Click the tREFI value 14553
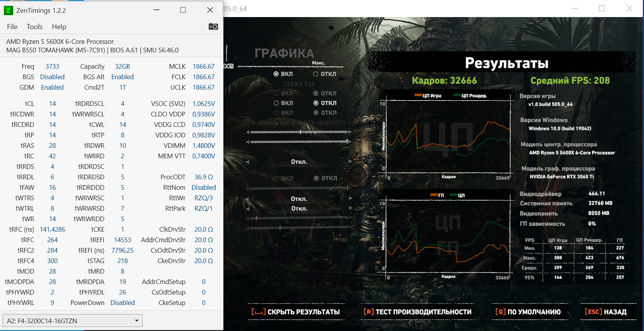Viewport: 644px width, 331px height. 123,240
